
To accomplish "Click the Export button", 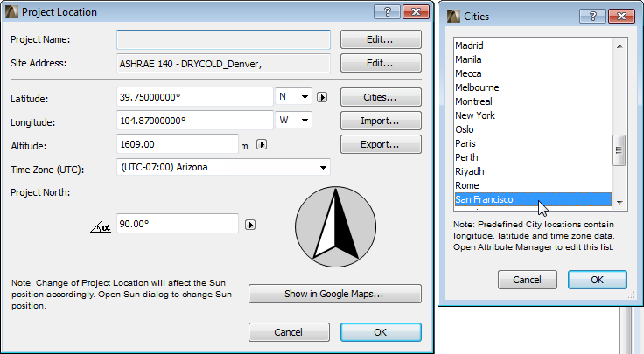I will pyautogui.click(x=381, y=144).
